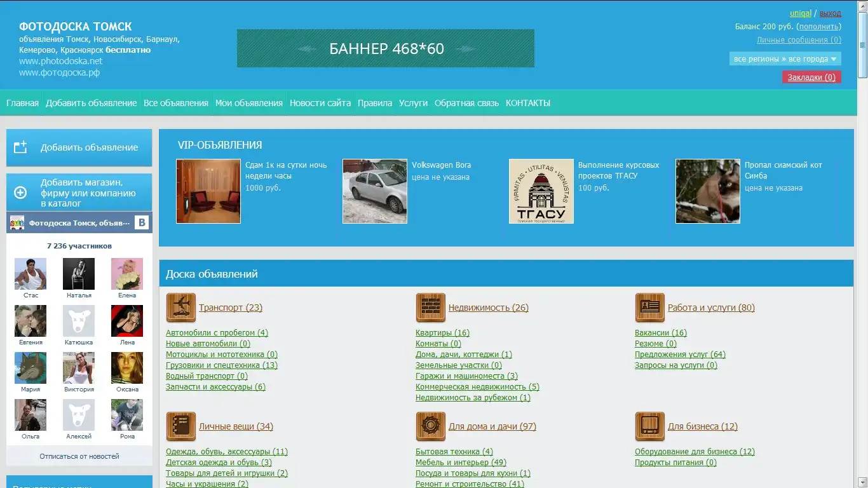Click the Транспорт category airplane icon
The image size is (868, 488).
tap(180, 308)
